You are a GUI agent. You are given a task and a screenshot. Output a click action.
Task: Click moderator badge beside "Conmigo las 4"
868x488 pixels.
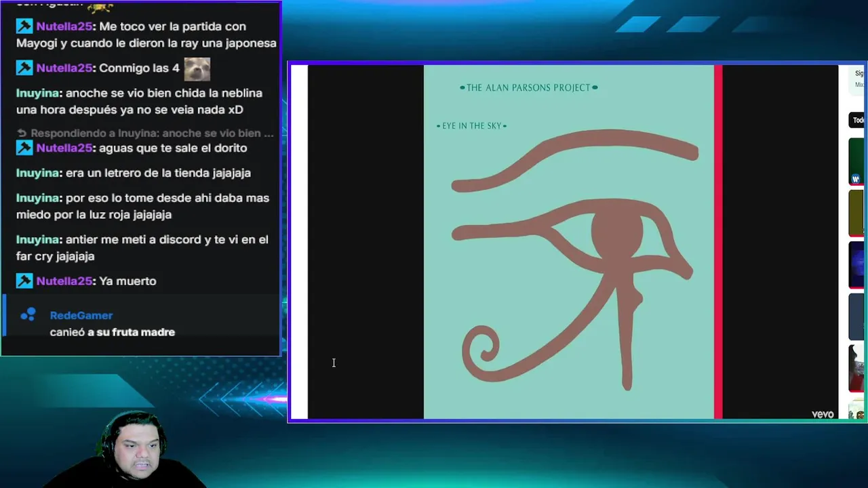pyautogui.click(x=24, y=68)
